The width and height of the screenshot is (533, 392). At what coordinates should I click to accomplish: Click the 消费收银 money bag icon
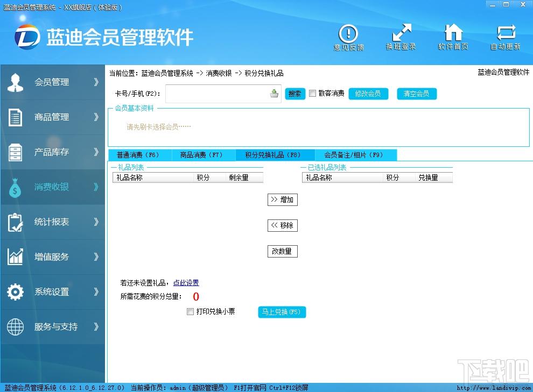pyautogui.click(x=15, y=187)
